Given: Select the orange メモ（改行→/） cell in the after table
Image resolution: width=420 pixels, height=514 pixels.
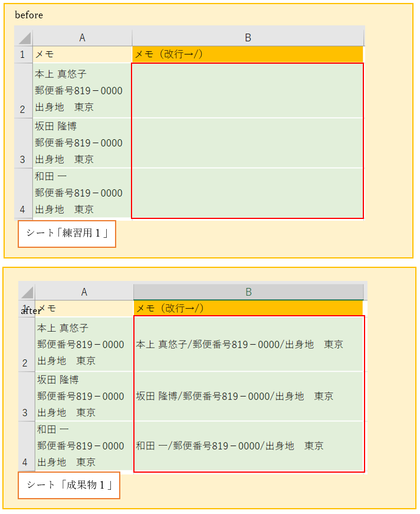Looking at the screenshot, I should click(248, 308).
